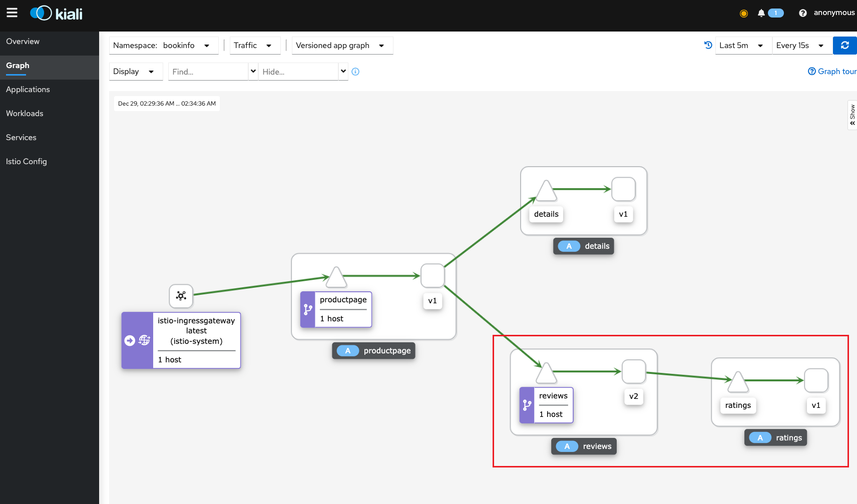Click the gateway arrow icon on istio-ingressgateway
This screenshot has height=504, width=857.
point(130,340)
